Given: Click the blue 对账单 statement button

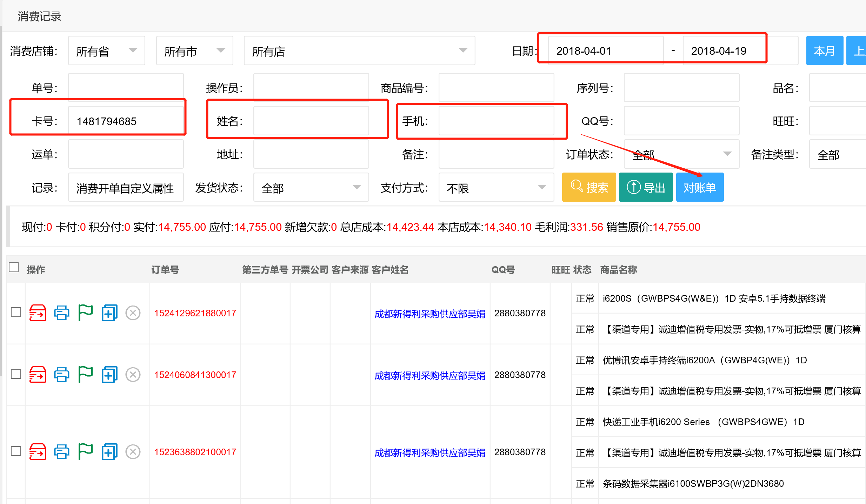Looking at the screenshot, I should click(700, 187).
